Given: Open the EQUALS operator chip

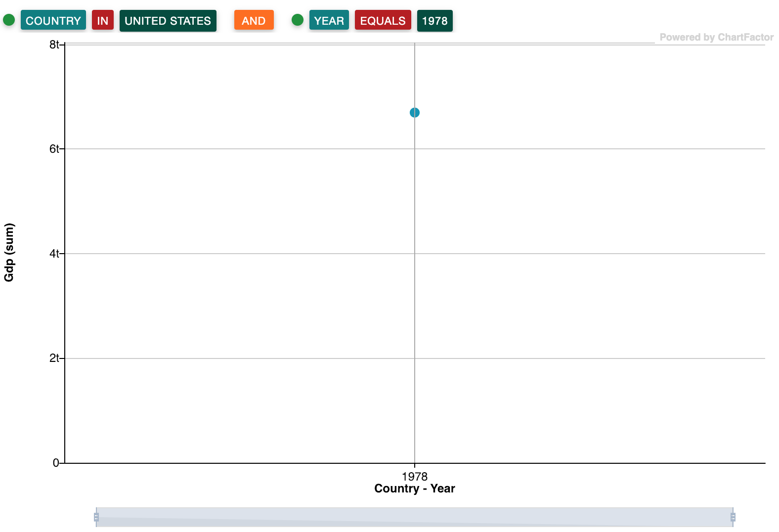Looking at the screenshot, I should point(383,21).
